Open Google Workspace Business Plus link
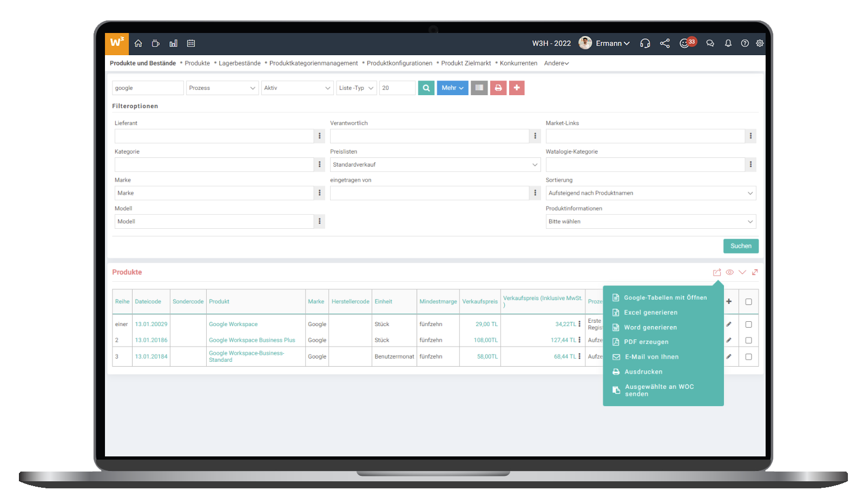This screenshot has width=863, height=504. 252,340
